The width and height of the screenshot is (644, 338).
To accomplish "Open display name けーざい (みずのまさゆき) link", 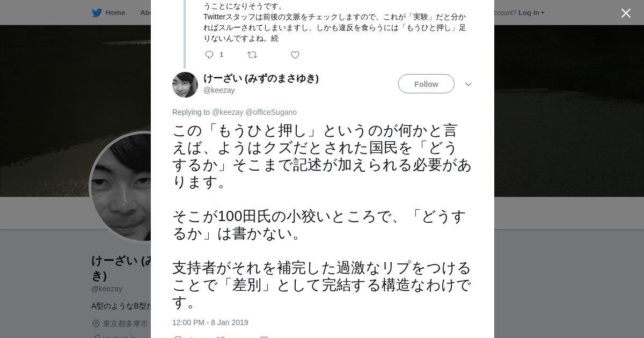I will pyautogui.click(x=261, y=78).
